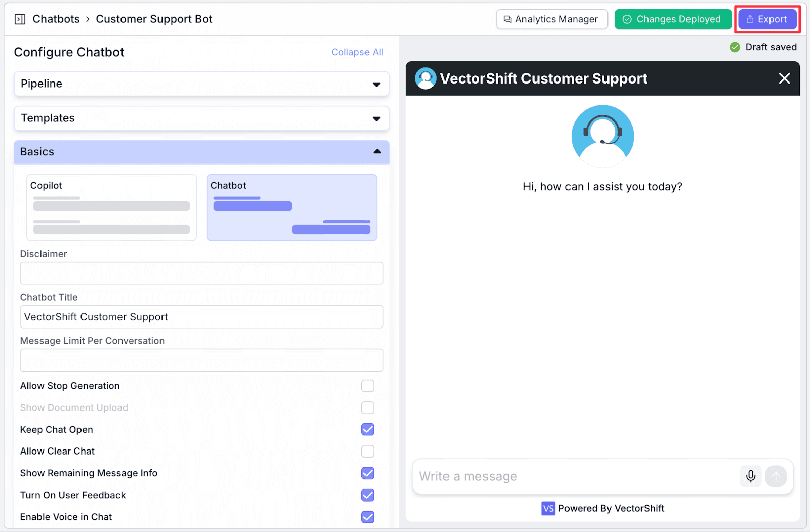Click the VS logo by Powered By VectorShift
The width and height of the screenshot is (810, 532).
click(x=548, y=508)
